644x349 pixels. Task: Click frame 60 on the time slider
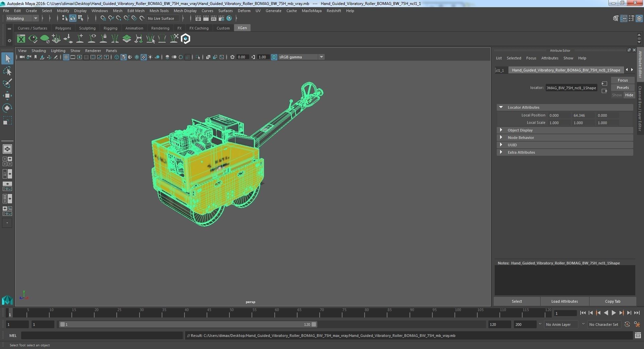[x=277, y=313]
